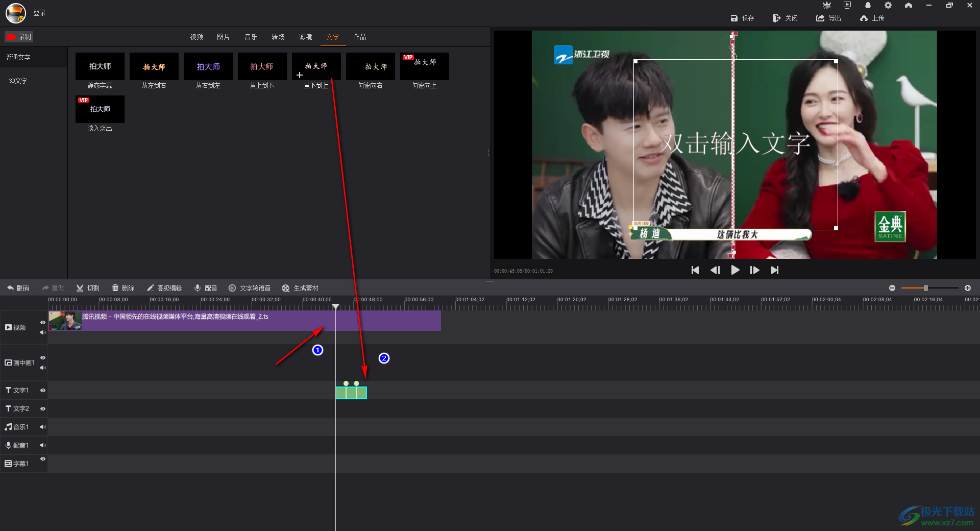The height and width of the screenshot is (531, 980).
Task: Select 3D文字 category in sidebar
Action: pos(18,81)
